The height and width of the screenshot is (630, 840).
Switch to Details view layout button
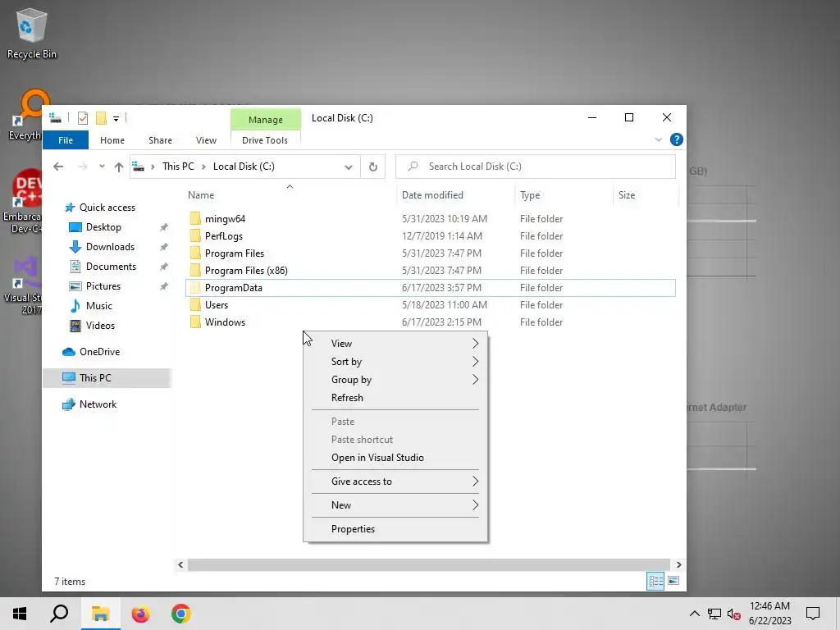(x=655, y=582)
